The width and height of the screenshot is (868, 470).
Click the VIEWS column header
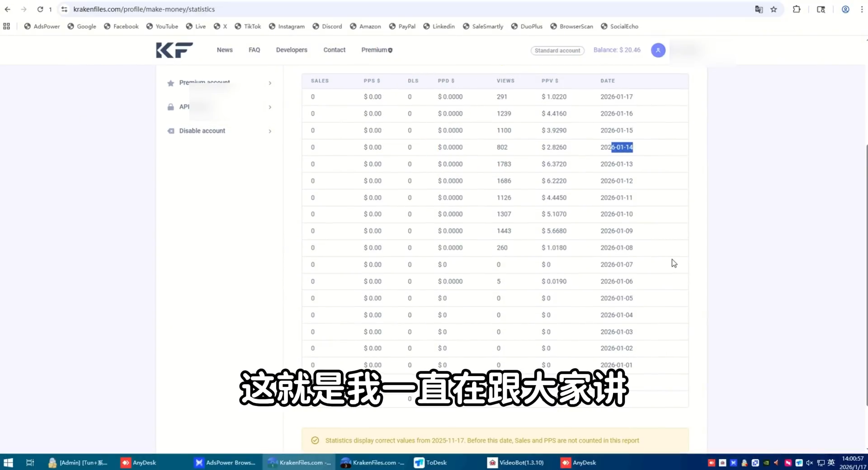pos(505,81)
